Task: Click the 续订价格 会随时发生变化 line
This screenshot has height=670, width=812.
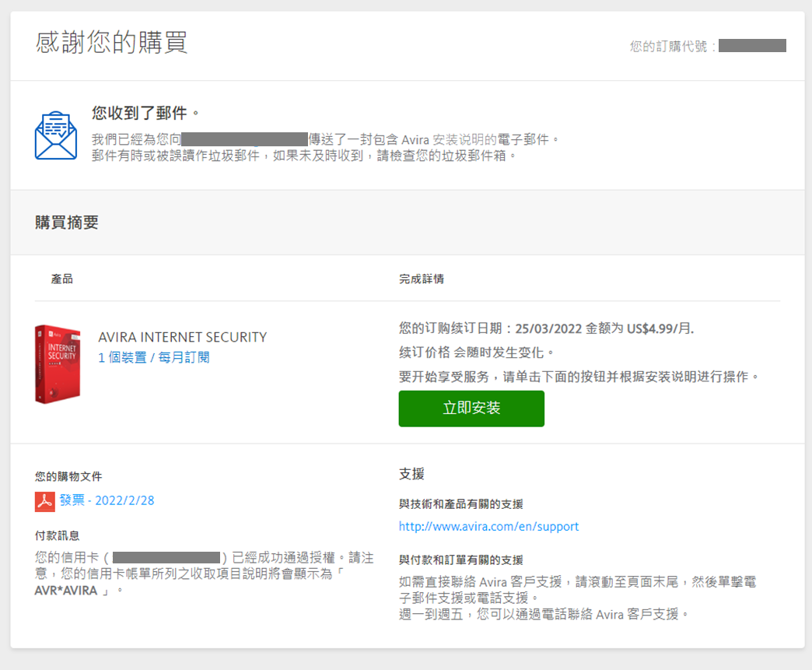Action: pos(476,353)
